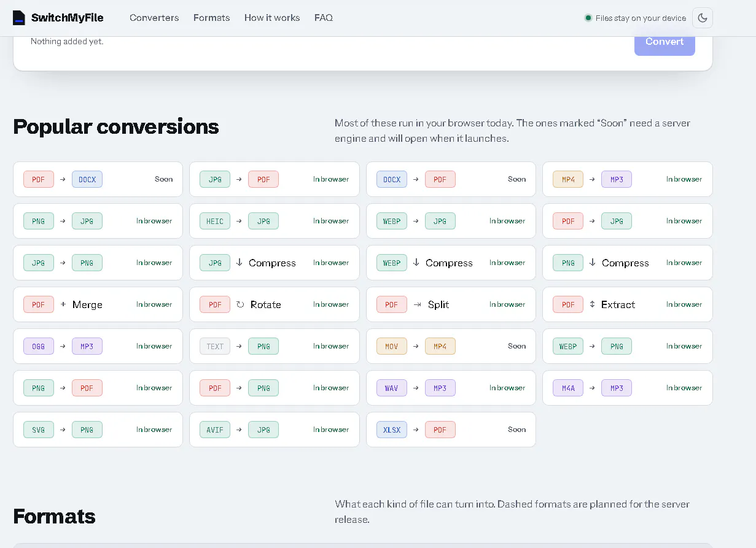This screenshot has height=548, width=756.
Task: Open the Converters menu item
Action: coord(154,18)
